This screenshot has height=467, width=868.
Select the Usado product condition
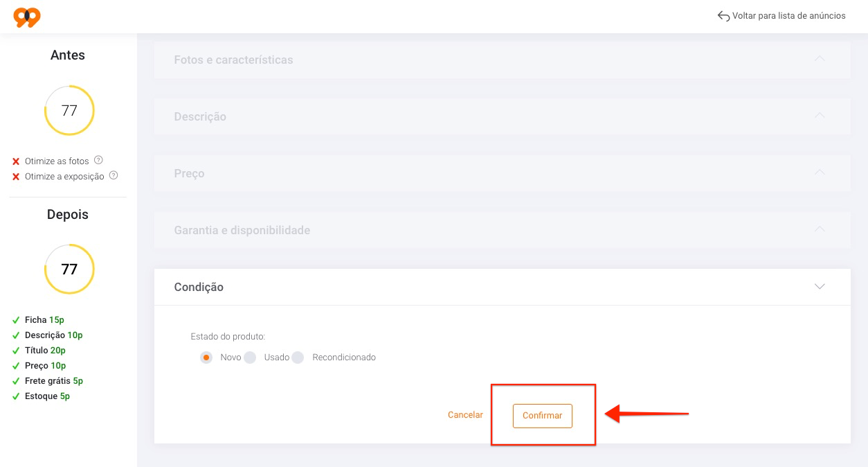tap(250, 358)
